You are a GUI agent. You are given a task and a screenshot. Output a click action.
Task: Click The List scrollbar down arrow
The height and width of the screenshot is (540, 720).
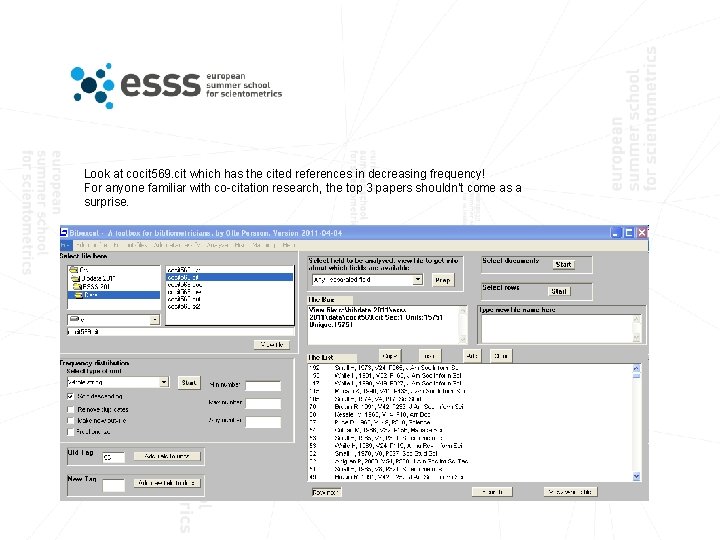[x=636, y=477]
